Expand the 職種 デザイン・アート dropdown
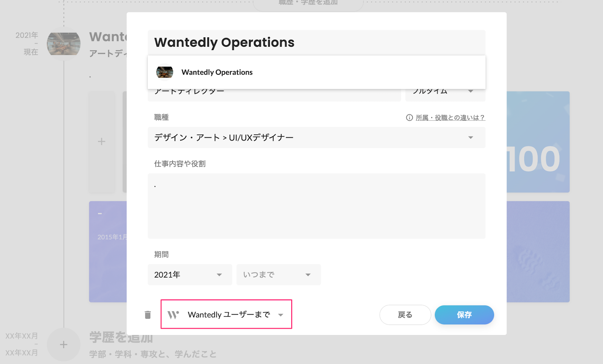 tap(317, 138)
